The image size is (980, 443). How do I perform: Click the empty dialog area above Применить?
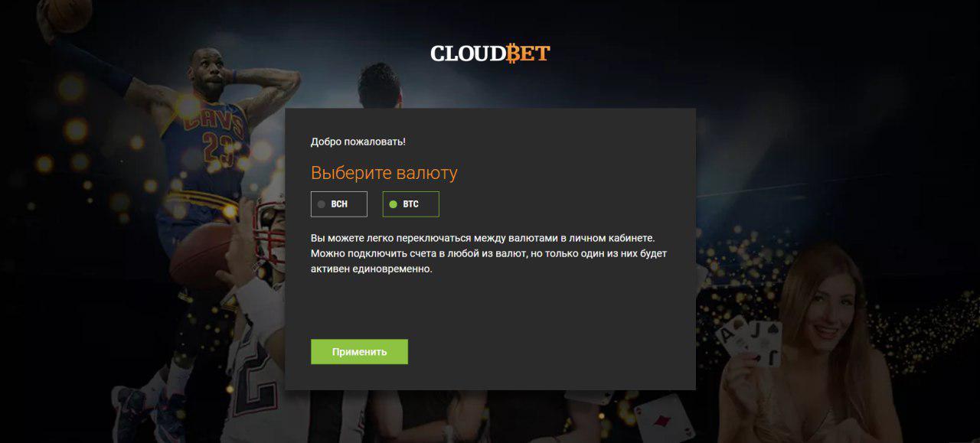(x=490, y=308)
